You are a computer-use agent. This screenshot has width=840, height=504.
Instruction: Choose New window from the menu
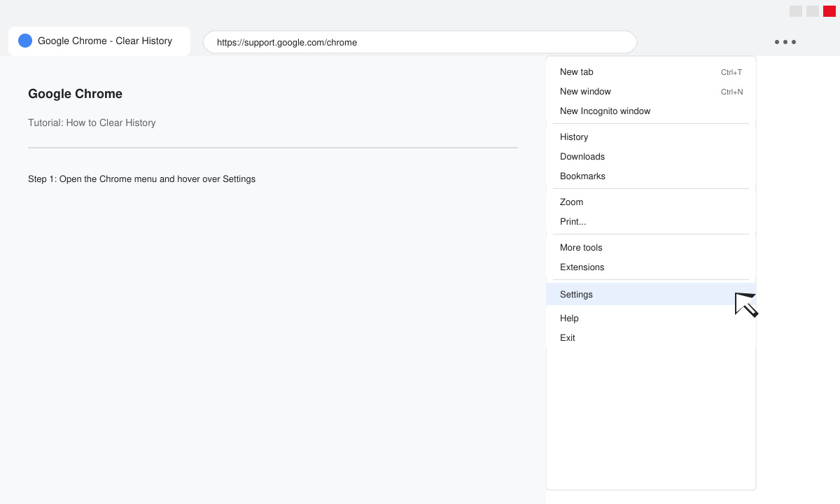point(651,92)
